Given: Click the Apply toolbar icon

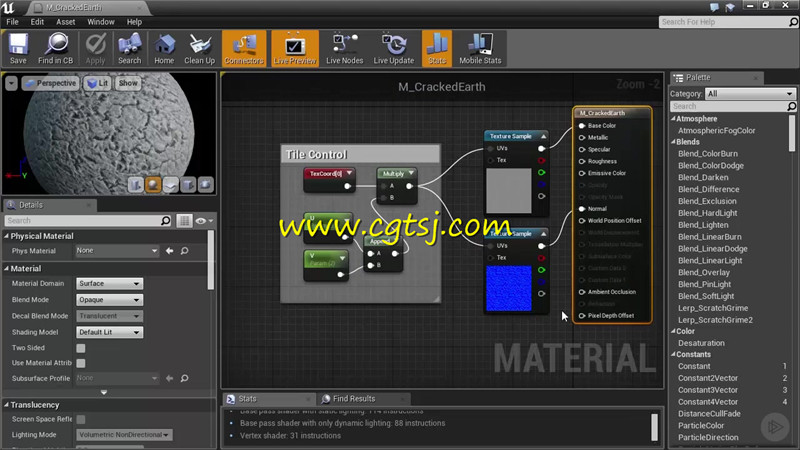Looking at the screenshot, I should 95,48.
